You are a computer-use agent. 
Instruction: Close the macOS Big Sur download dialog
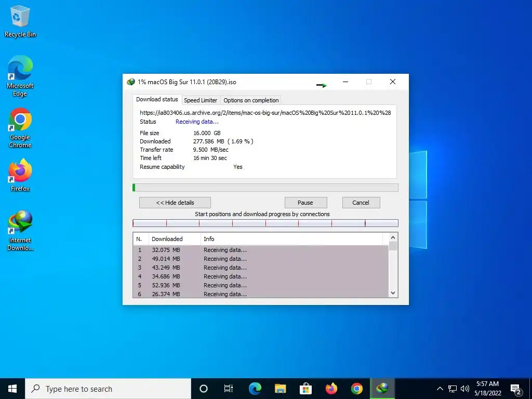pos(393,82)
